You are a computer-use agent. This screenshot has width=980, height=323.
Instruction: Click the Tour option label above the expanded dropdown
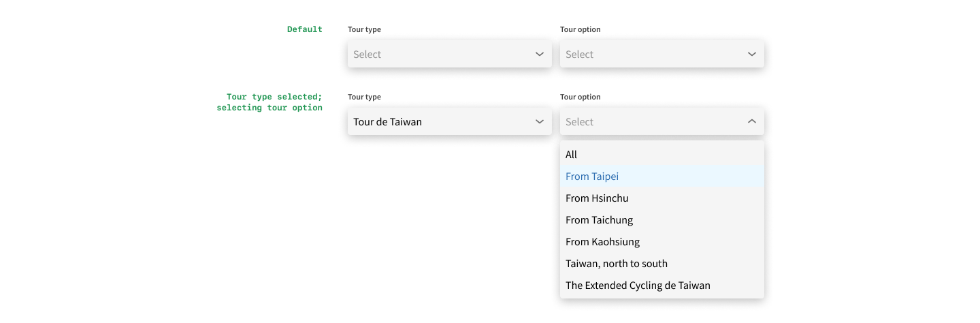coord(580,97)
